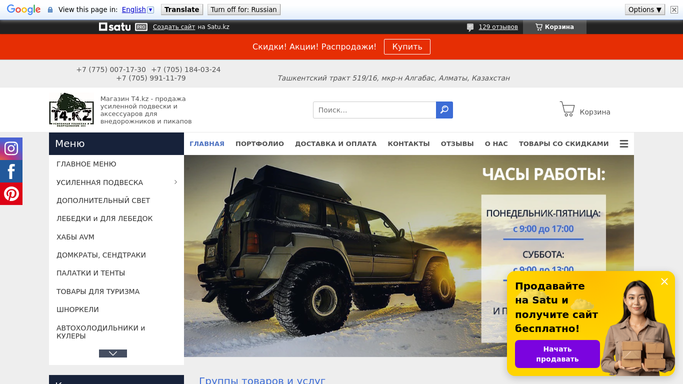
Task: Open the Instagram social link
Action: (11, 149)
